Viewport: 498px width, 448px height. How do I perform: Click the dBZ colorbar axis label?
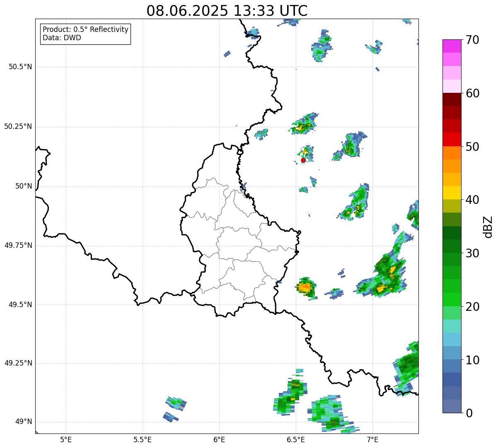(488, 227)
